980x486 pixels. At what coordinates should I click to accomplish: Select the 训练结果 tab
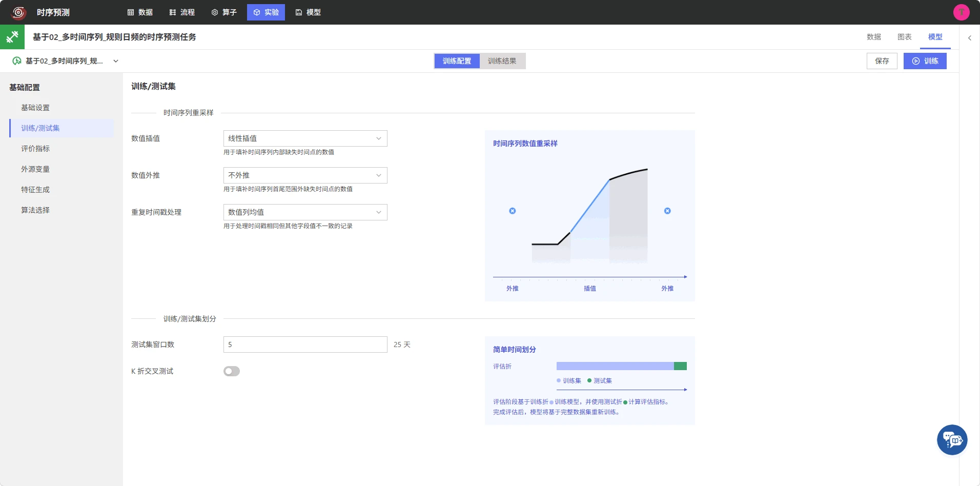pos(502,61)
